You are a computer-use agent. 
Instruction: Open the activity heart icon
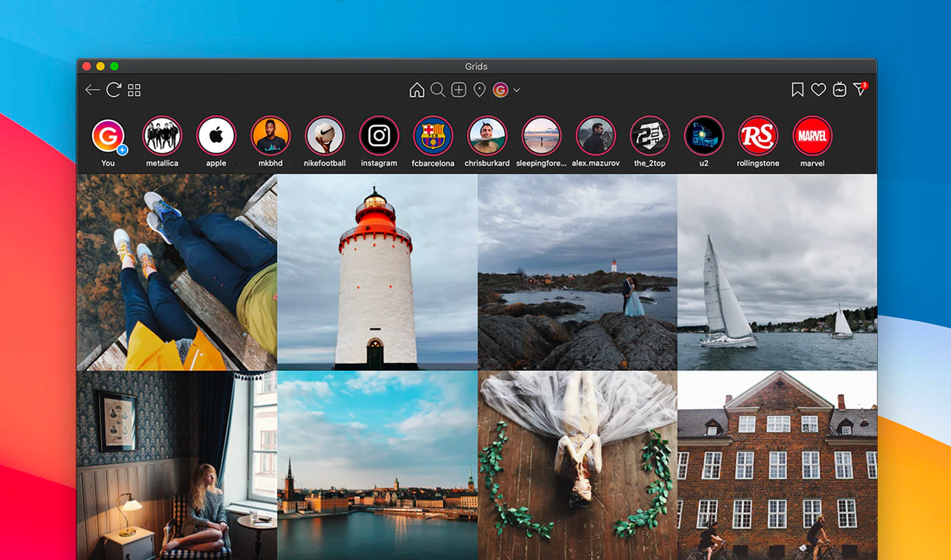(819, 90)
